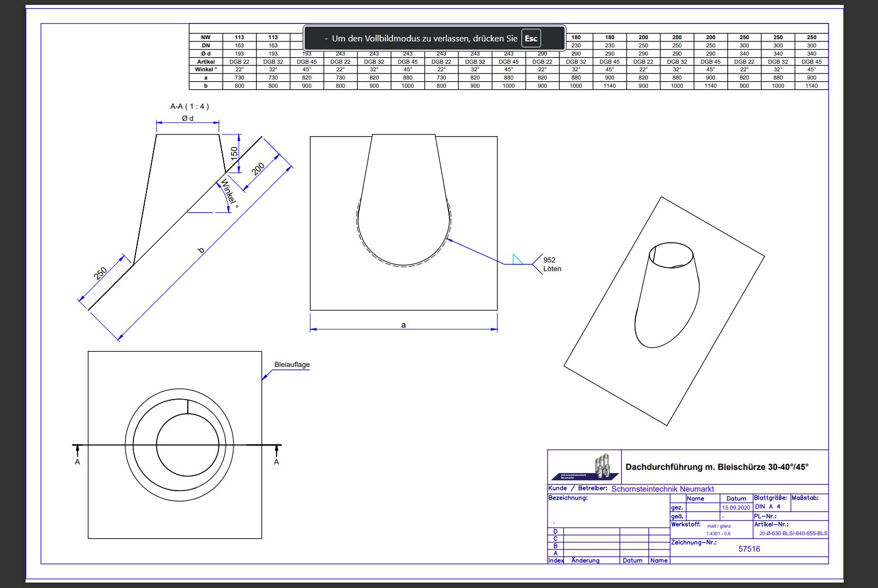Click the dimension label 'a' under front view

(x=403, y=325)
